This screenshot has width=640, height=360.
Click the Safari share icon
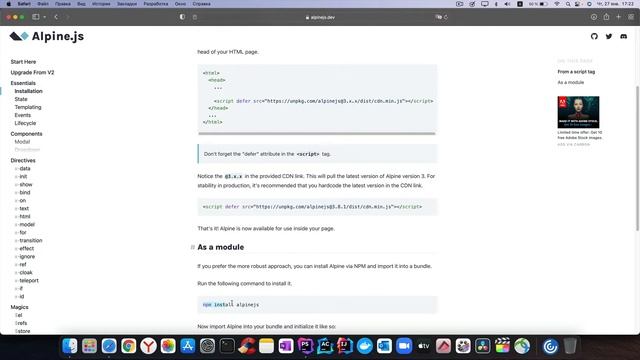coord(606,17)
